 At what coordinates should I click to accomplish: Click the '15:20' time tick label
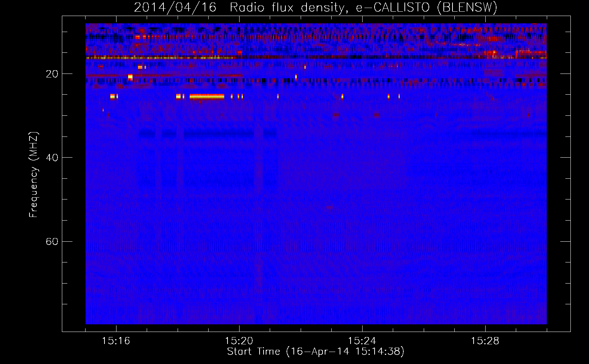point(239,341)
